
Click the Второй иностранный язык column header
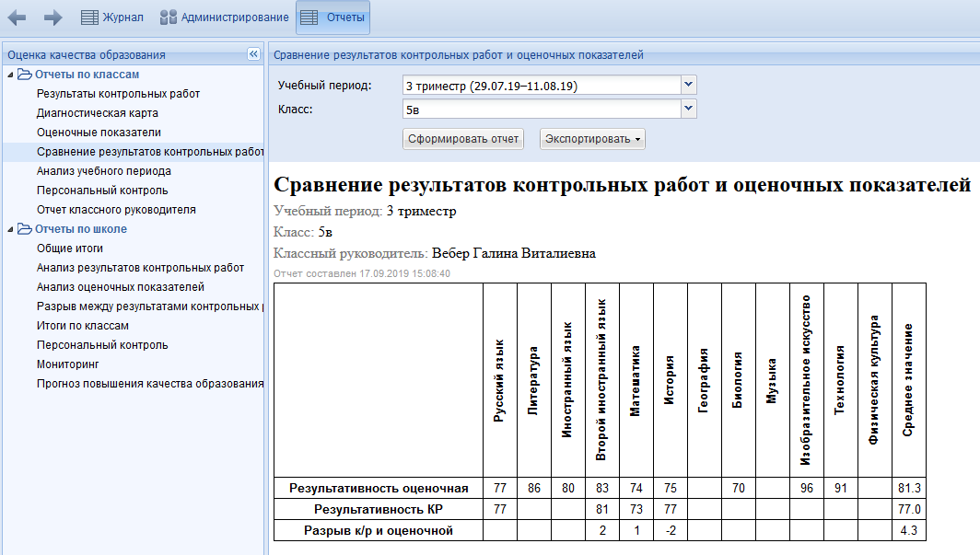pos(601,379)
